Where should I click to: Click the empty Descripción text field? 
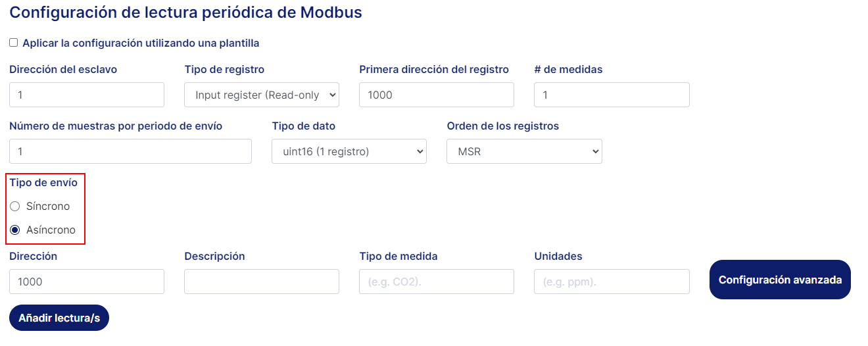point(261,282)
